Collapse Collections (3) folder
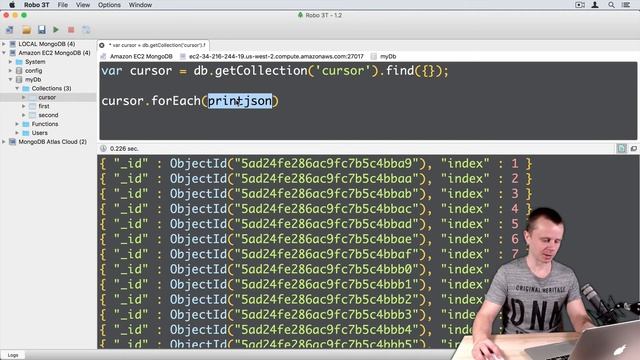Viewport: 640px width, 360px height. (17, 88)
